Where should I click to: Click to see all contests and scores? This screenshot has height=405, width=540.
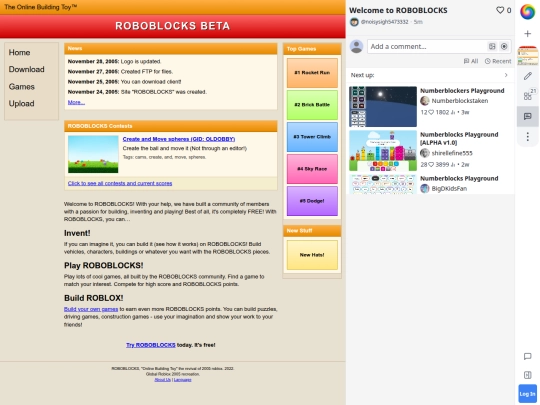pos(120,183)
